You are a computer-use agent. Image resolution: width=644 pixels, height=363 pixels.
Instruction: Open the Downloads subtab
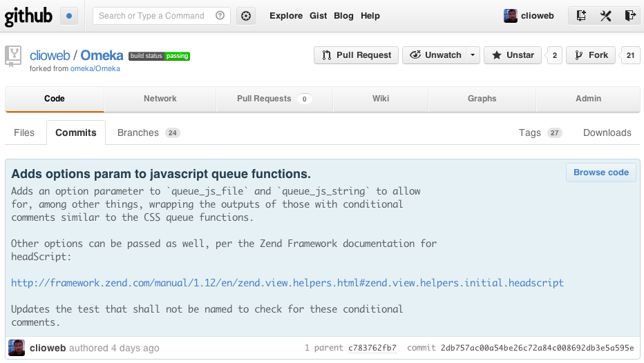tap(607, 133)
